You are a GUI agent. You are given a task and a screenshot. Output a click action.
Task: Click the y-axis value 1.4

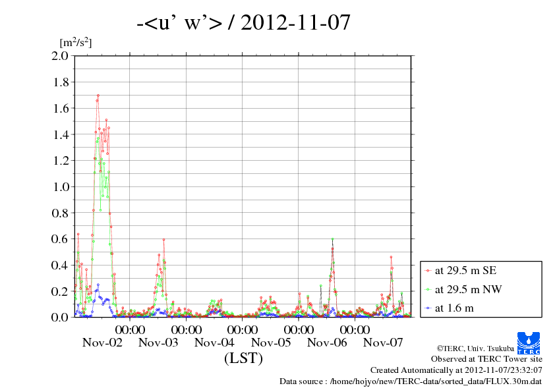pyautogui.click(x=60, y=134)
